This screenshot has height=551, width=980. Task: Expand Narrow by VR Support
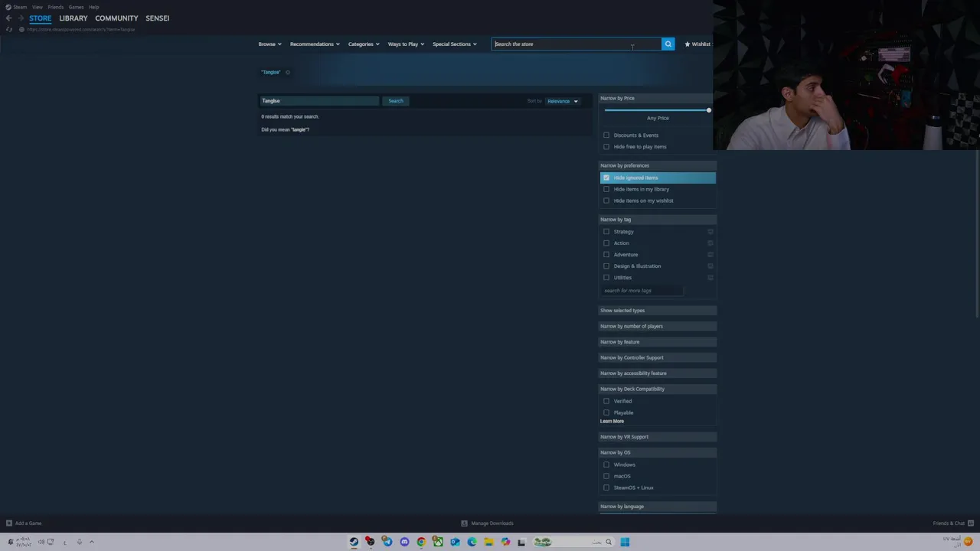point(658,437)
